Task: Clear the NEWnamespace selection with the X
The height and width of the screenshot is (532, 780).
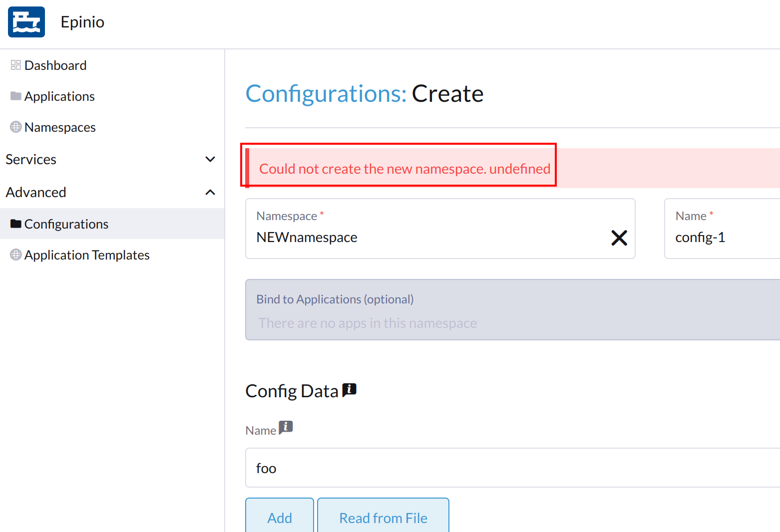Action: (x=619, y=238)
